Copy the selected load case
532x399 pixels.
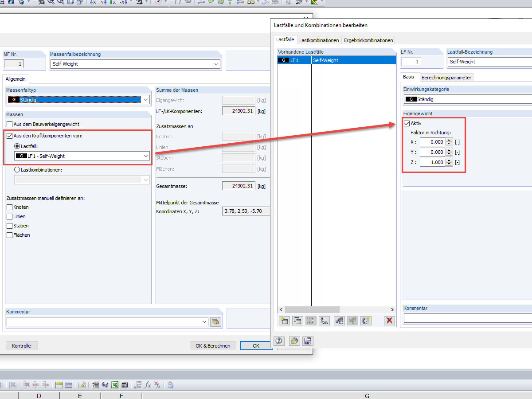pos(297,321)
